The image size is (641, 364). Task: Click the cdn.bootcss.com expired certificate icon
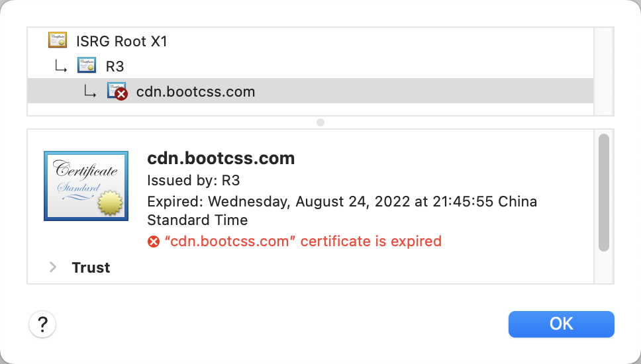click(117, 91)
